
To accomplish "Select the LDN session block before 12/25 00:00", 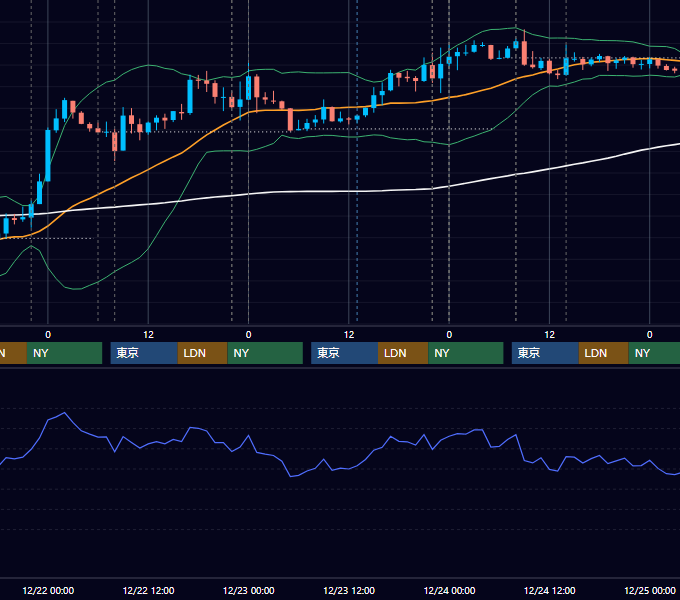I will coord(604,353).
